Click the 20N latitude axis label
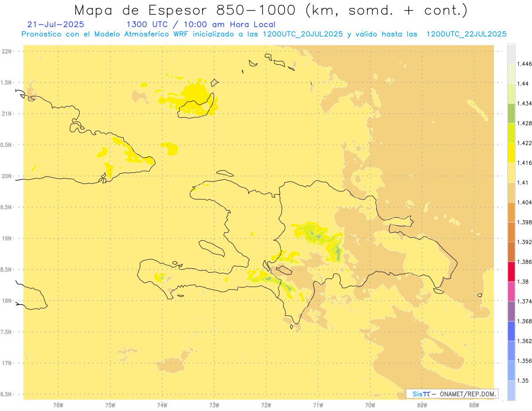532x411 pixels. tap(8, 176)
